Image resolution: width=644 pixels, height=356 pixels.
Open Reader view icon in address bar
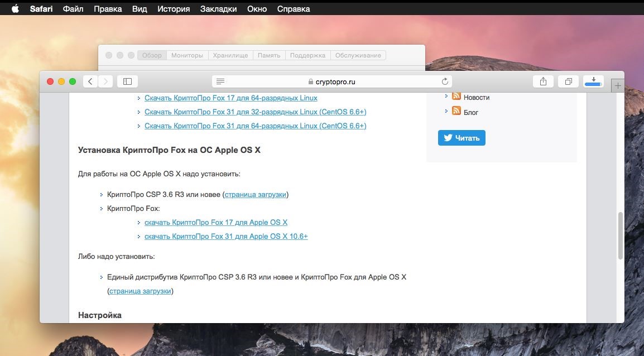point(220,81)
